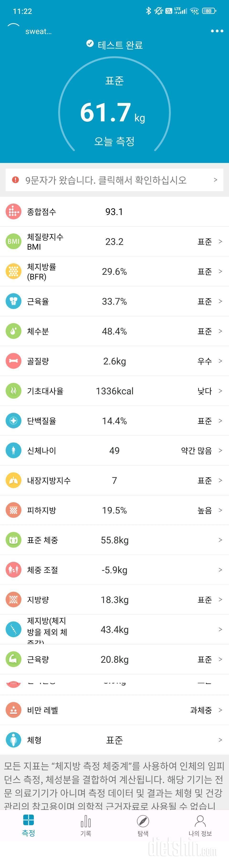Open the 나의 정보 tab

[200, 825]
